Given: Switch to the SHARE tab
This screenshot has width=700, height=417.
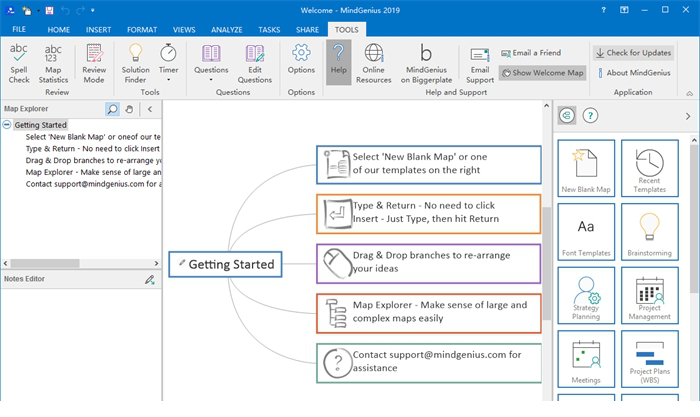Looking at the screenshot, I should 307,30.
